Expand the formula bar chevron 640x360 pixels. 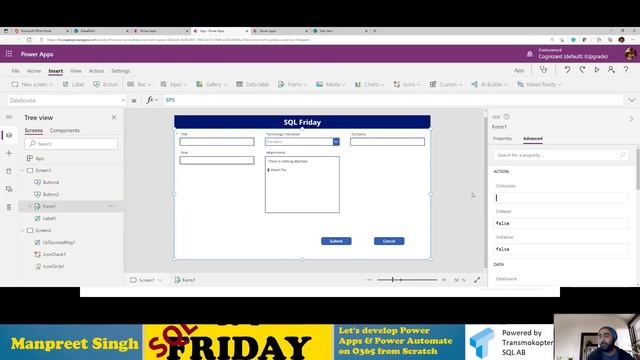click(632, 100)
